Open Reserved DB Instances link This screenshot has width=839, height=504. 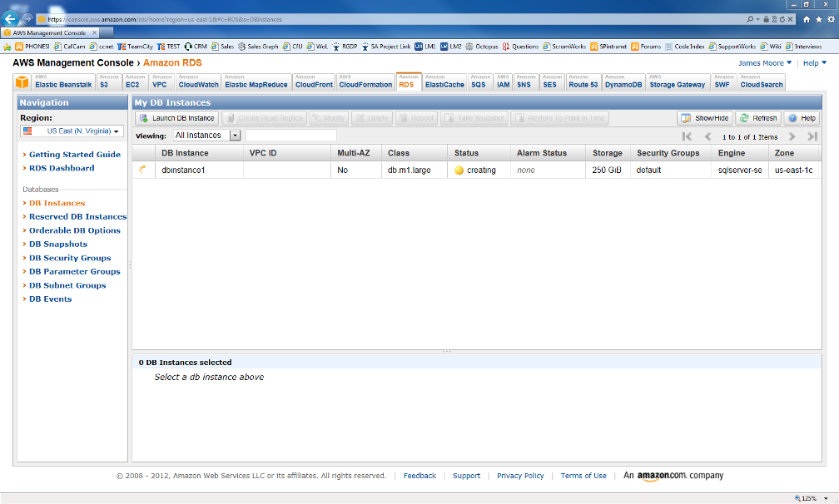[77, 216]
